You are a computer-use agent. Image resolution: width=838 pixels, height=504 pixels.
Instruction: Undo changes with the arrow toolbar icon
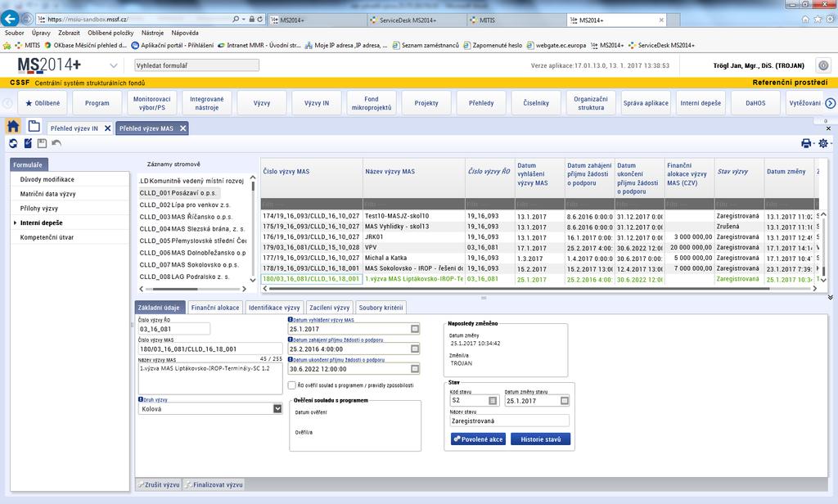pyautogui.click(x=56, y=143)
